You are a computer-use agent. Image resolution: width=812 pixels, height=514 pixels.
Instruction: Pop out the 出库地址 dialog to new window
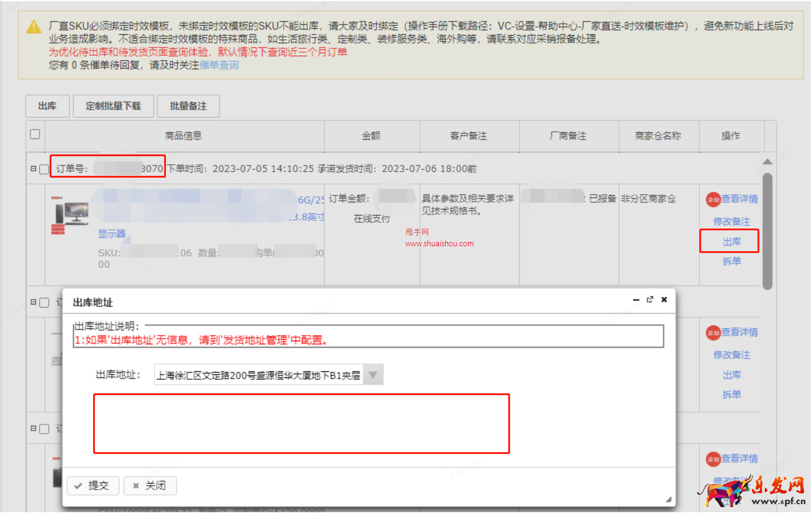click(650, 300)
